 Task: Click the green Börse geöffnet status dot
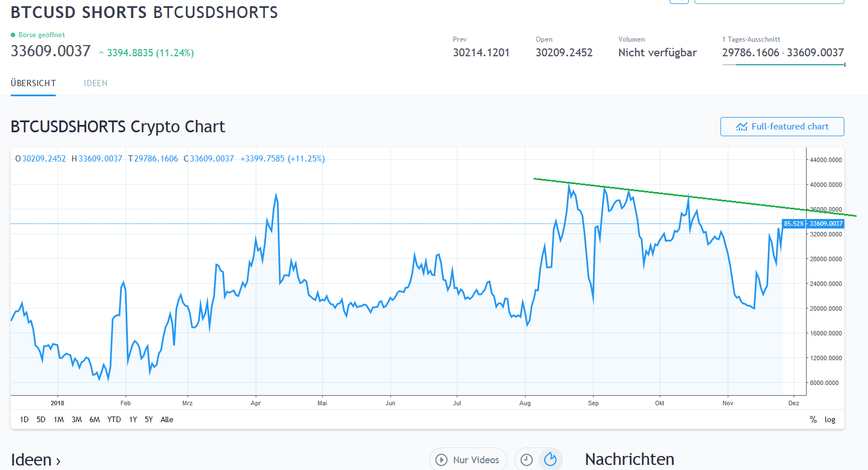tap(12, 34)
